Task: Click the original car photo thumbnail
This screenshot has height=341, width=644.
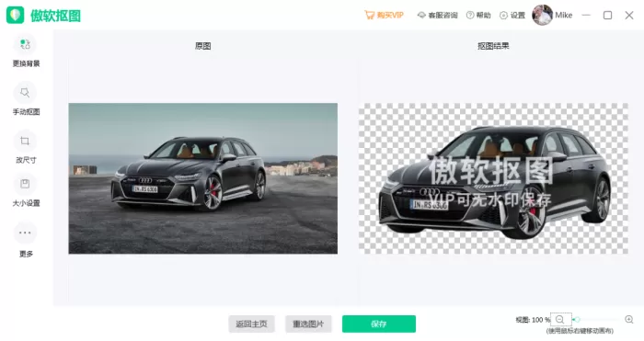Action: tap(203, 178)
